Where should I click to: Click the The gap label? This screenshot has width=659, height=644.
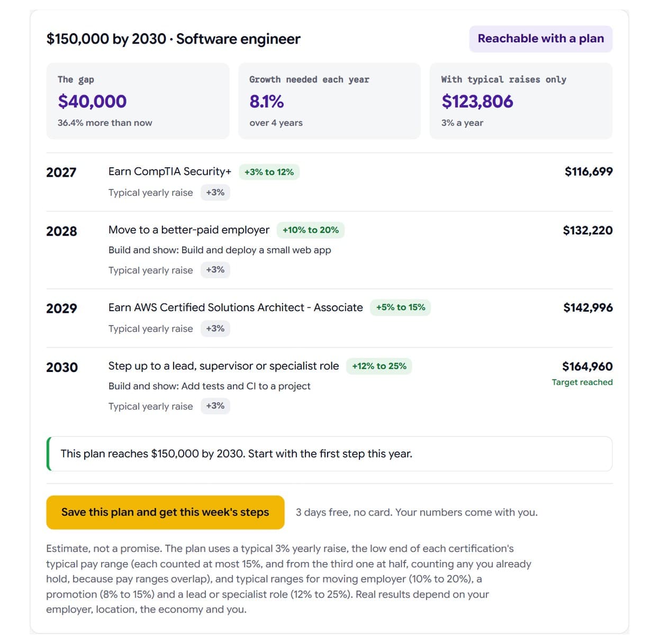76,79
